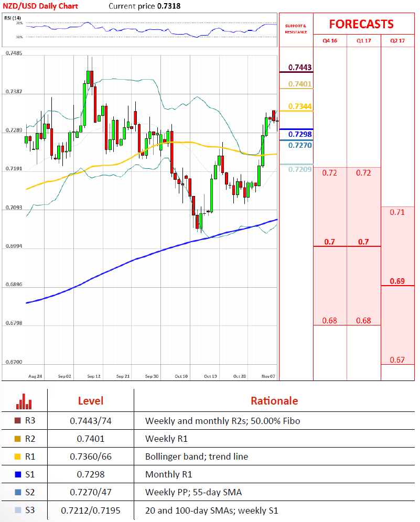420x522 pixels.
Task: Click the S3 level value 0.7212/0.7195
Action: [91, 510]
